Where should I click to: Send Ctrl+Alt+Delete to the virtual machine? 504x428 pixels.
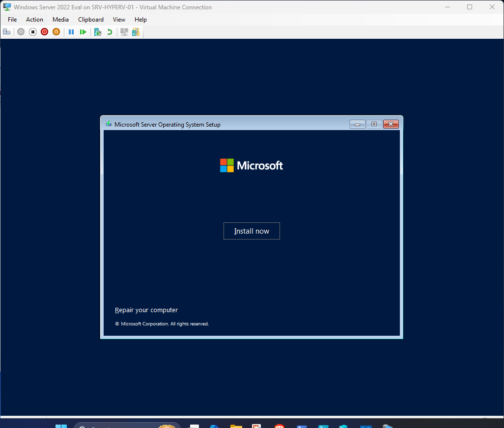pyautogui.click(x=7, y=31)
